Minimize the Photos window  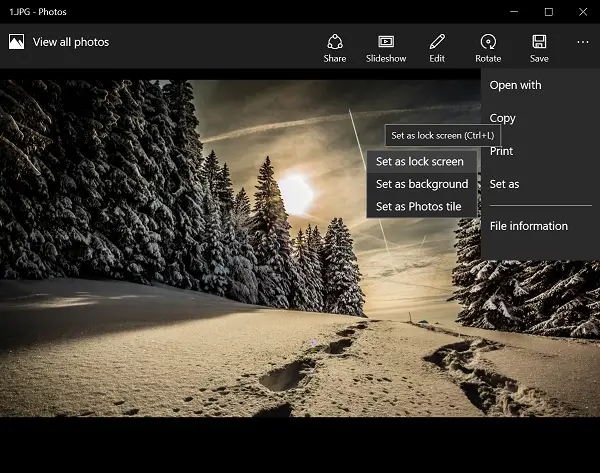[x=514, y=12]
